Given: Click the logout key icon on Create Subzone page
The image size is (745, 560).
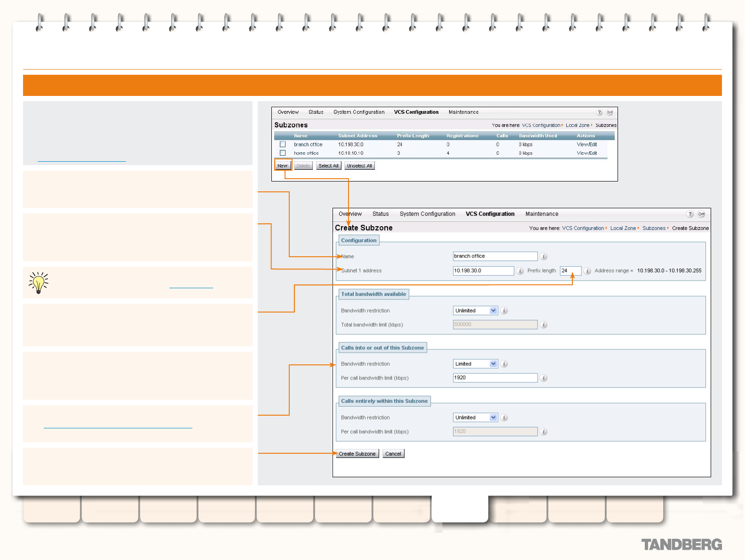Looking at the screenshot, I should click(x=701, y=214).
